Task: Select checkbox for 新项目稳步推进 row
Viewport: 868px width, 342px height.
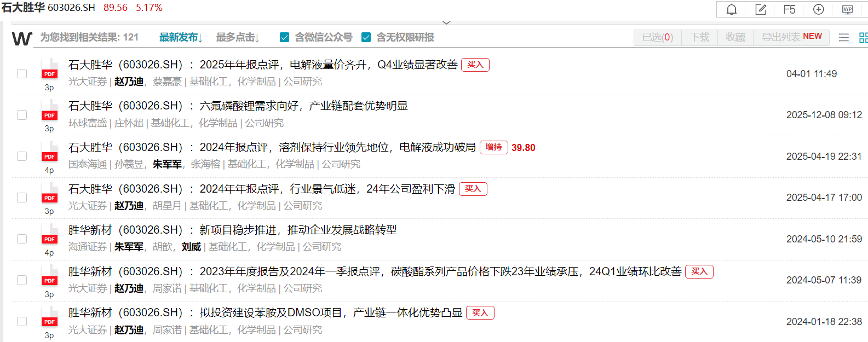Action: click(x=22, y=239)
